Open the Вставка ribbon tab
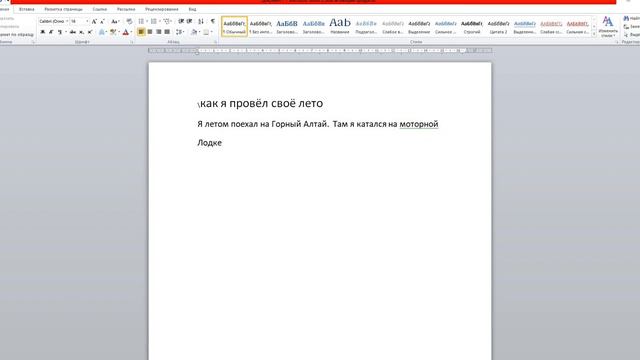The image size is (640, 360). 27,9
